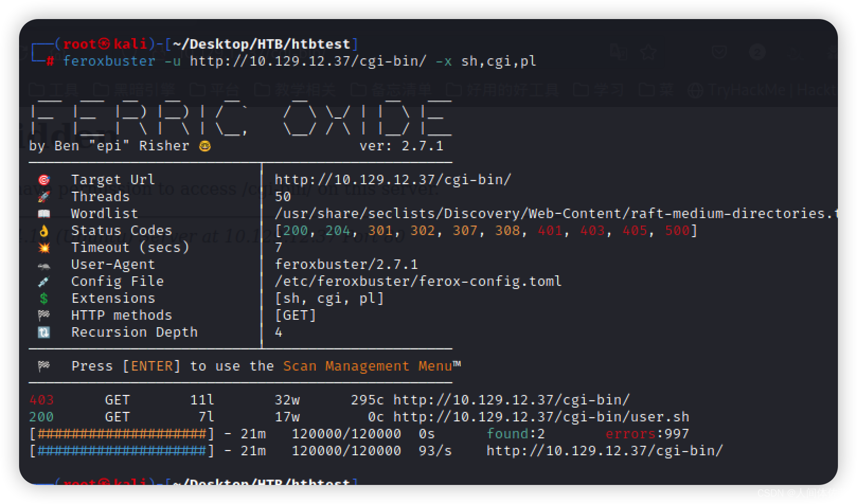Click the emoji icon beside Config File
This screenshot has height=504, width=857.
[x=44, y=282]
